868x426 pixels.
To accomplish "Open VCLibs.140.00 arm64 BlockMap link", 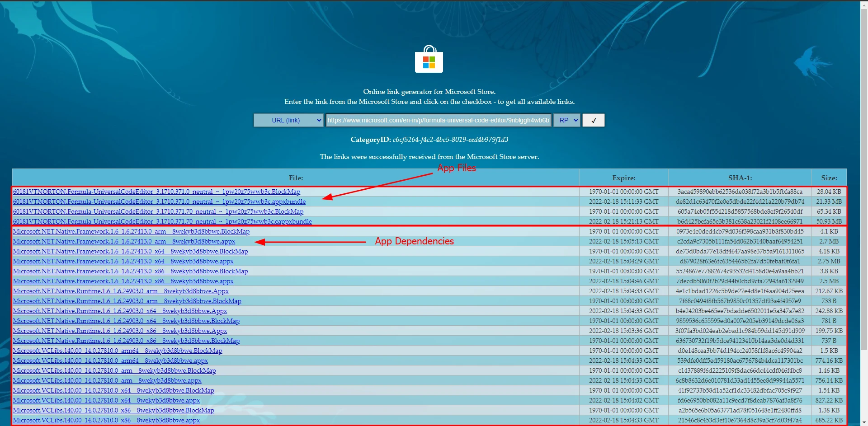I will 118,351.
